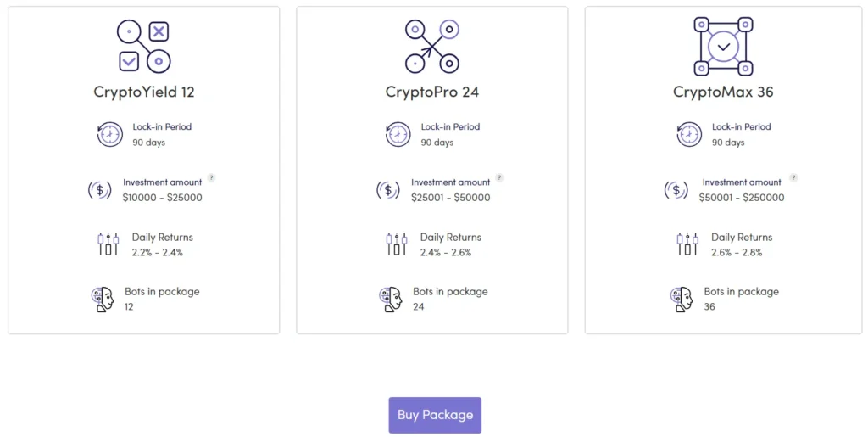Click the dollar Investment amount icon in CryptoMax 36
This screenshot has width=868, height=437.
pos(676,190)
